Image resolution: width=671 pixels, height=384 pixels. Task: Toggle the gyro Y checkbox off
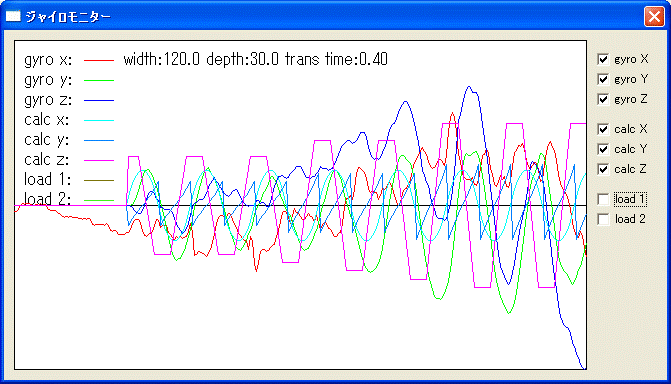pyautogui.click(x=603, y=79)
